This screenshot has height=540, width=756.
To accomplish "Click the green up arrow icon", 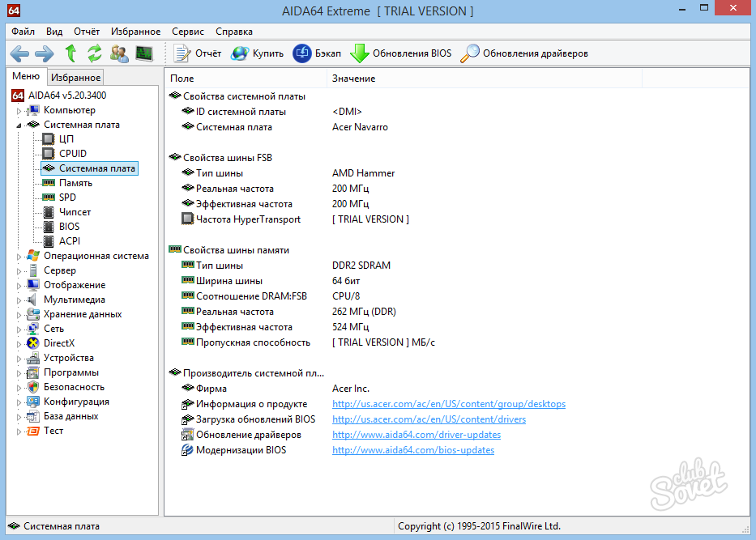I will pyautogui.click(x=70, y=53).
